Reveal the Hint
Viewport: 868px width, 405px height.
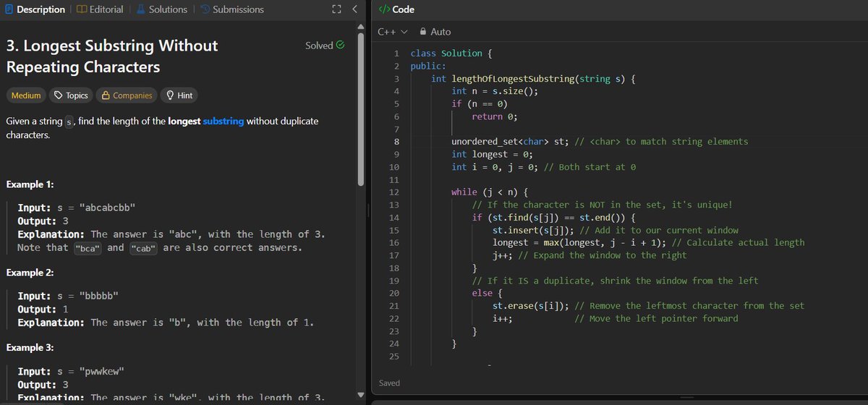(179, 95)
